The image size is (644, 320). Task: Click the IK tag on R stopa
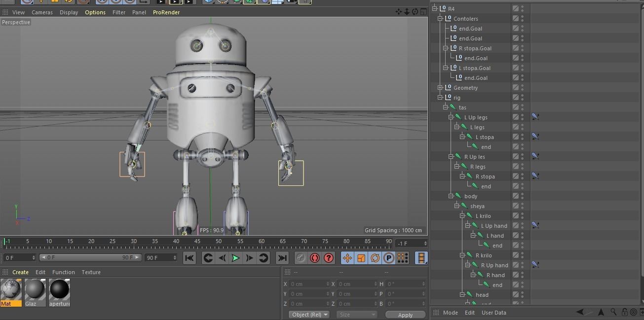coord(535,176)
